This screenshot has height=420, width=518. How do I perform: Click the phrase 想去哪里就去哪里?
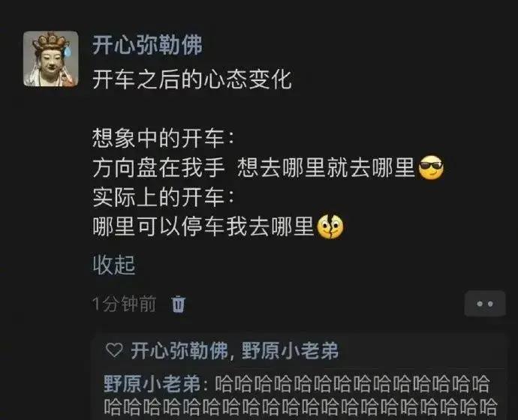[x=326, y=167]
